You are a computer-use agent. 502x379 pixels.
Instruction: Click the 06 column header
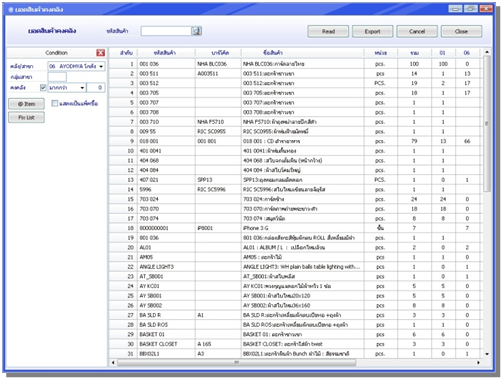(467, 53)
